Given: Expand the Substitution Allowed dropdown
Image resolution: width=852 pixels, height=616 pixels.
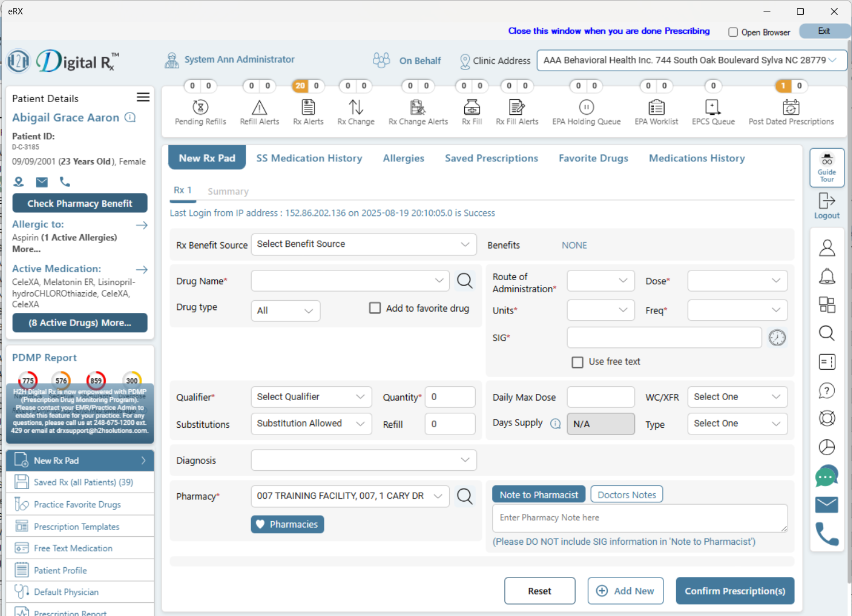Looking at the screenshot, I should pyautogui.click(x=311, y=424).
